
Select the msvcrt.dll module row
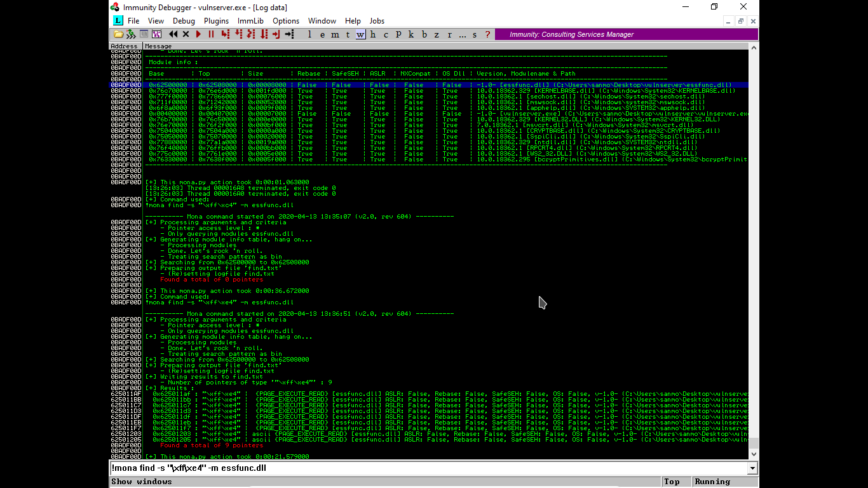coord(429,125)
